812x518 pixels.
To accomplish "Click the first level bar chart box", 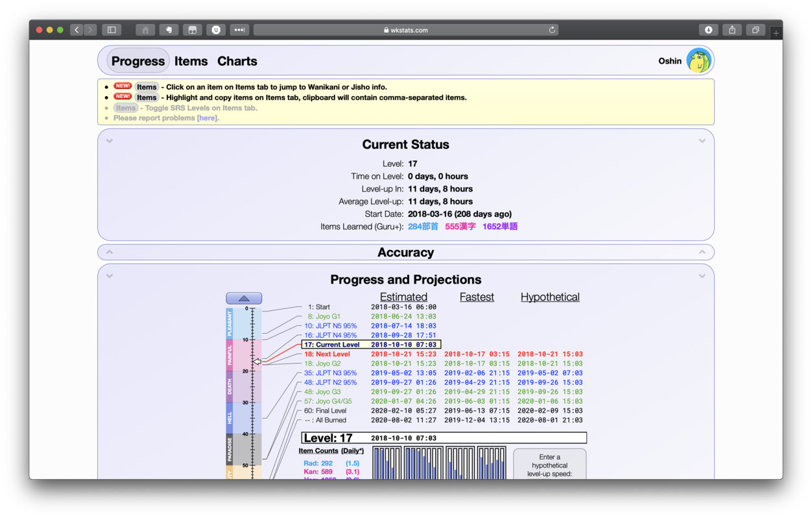I will (x=387, y=463).
